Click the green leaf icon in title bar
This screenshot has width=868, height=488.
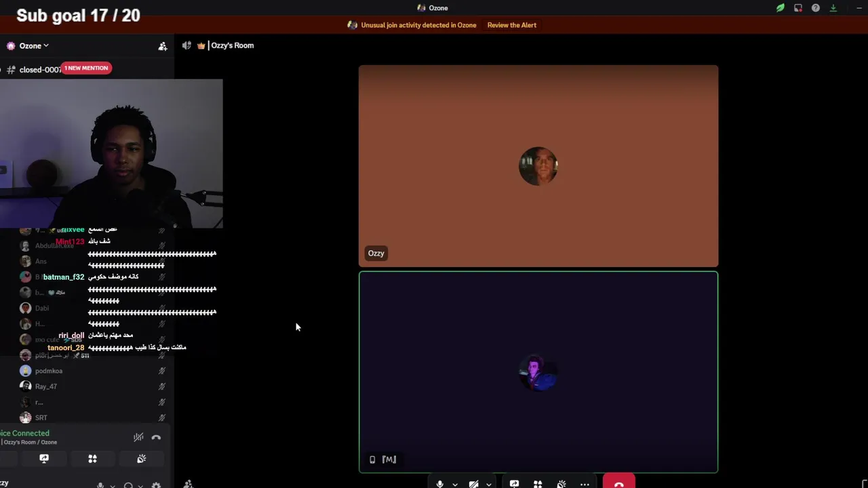pos(781,8)
